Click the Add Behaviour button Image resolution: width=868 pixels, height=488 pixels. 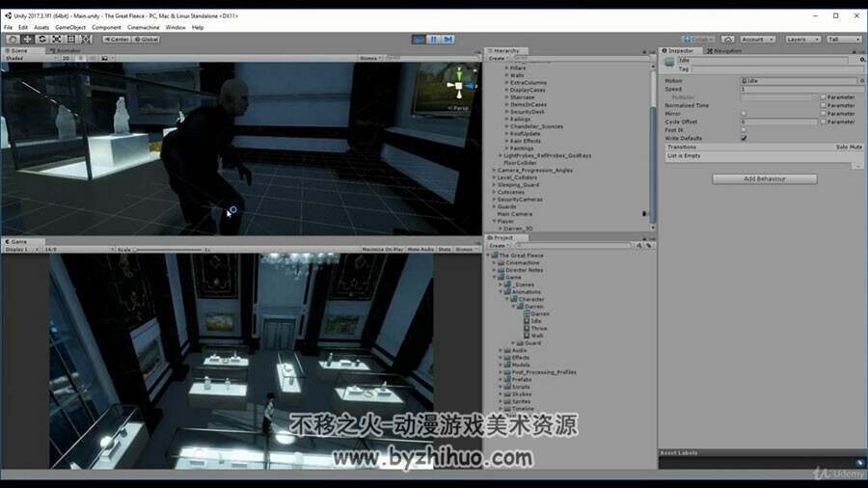(x=765, y=178)
